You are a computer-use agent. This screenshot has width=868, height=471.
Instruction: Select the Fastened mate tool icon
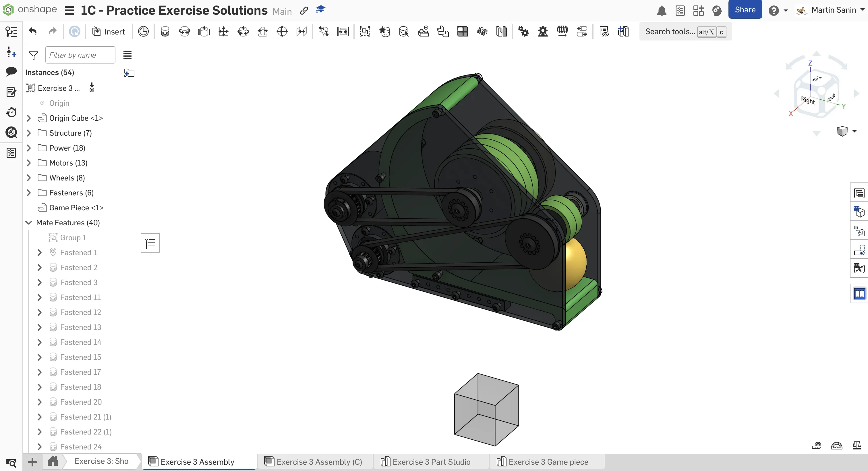point(165,31)
